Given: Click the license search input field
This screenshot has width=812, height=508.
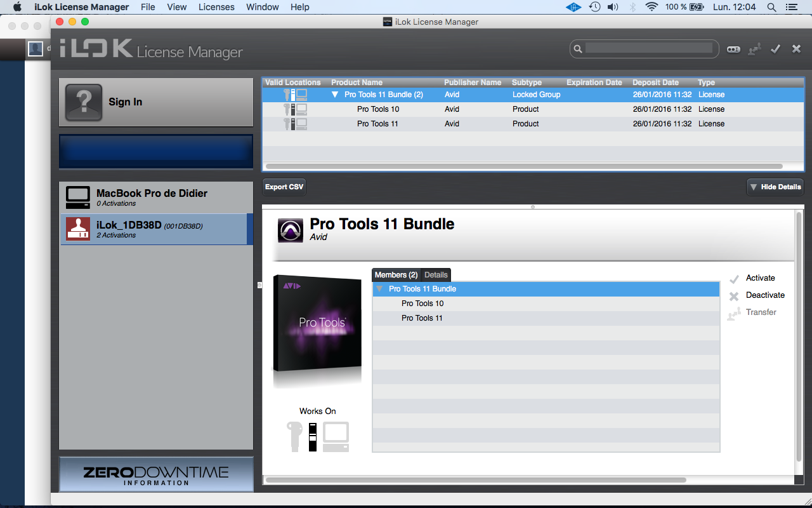Looking at the screenshot, I should [x=649, y=48].
